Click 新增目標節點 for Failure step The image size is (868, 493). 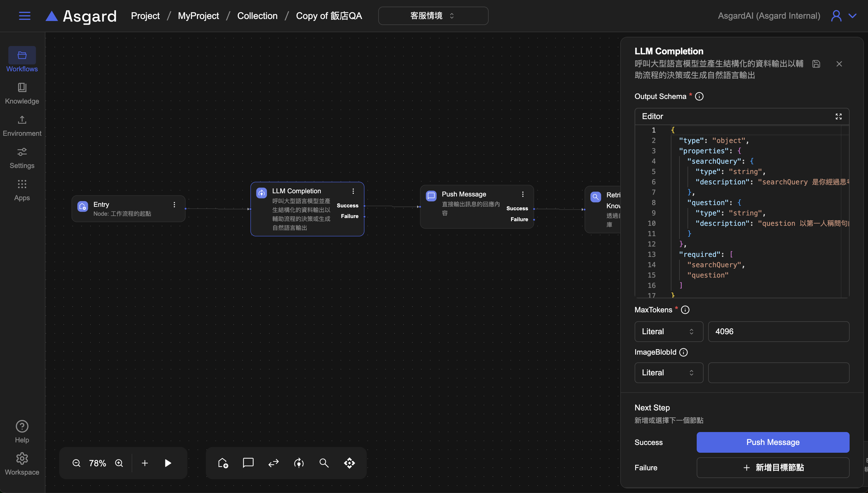pyautogui.click(x=773, y=468)
